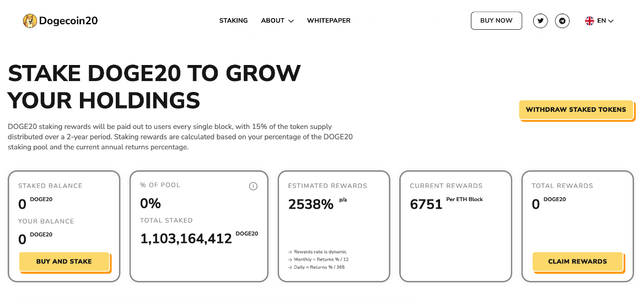The width and height of the screenshot is (644, 303).
Task: Click the Estimated Rewards 2538% value
Action: 311,204
